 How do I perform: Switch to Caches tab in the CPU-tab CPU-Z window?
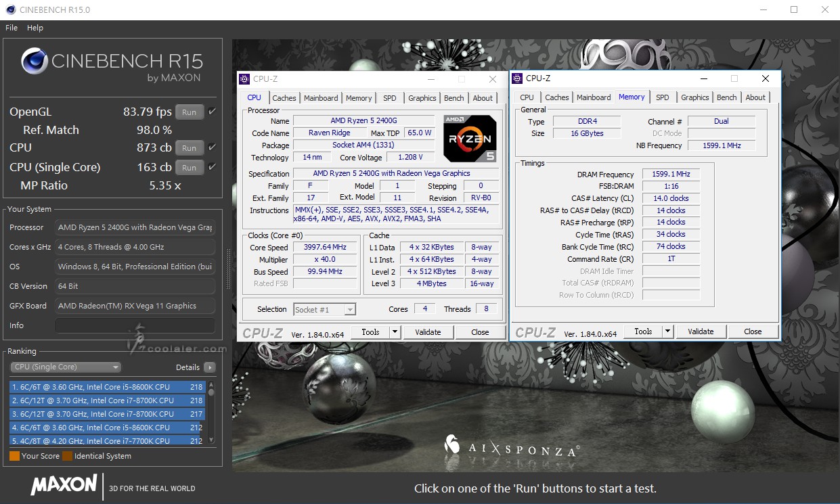click(284, 98)
